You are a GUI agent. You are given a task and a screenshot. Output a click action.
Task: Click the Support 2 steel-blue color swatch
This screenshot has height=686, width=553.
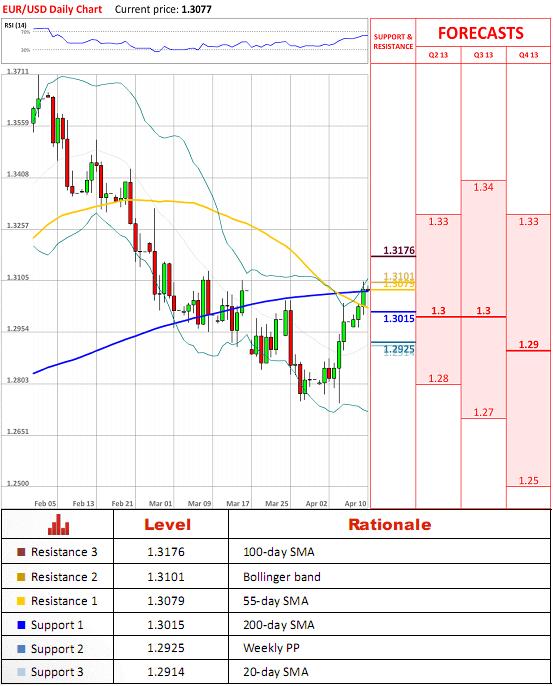point(21,649)
